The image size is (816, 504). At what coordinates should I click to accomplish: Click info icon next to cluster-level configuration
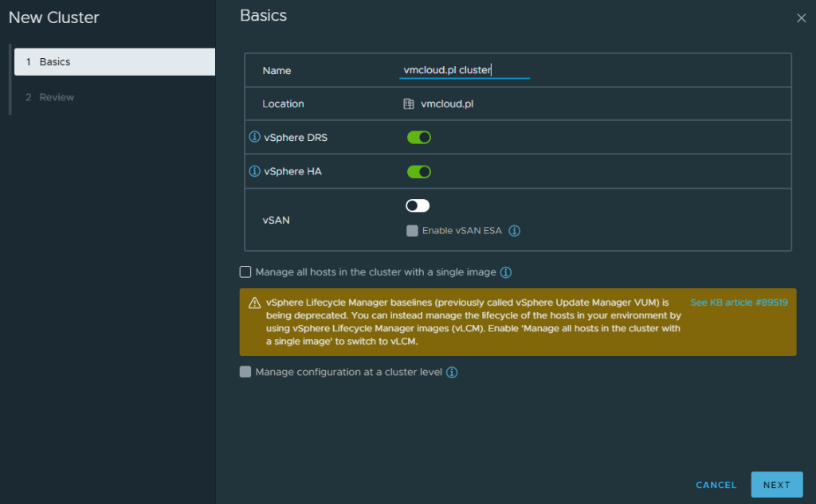point(452,373)
